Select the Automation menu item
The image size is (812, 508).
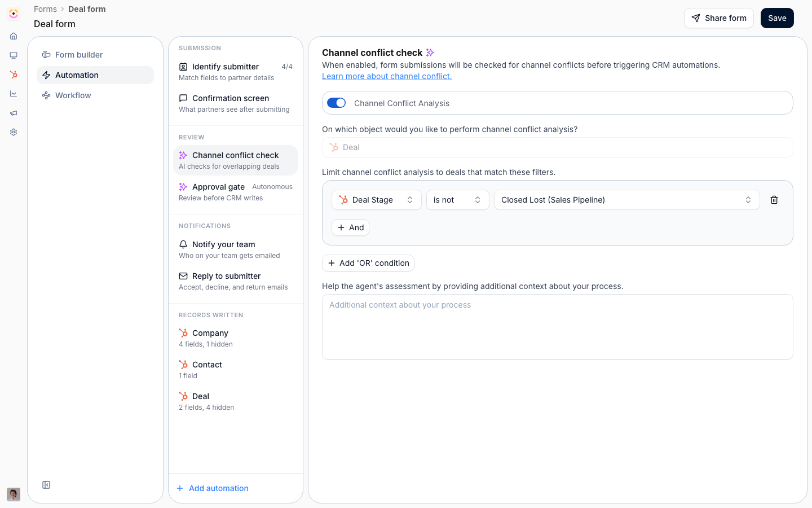95,75
